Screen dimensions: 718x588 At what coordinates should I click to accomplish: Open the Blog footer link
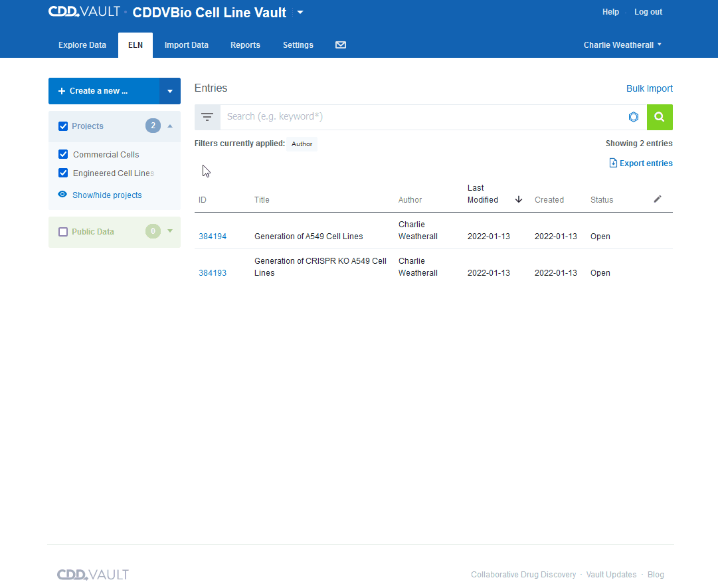click(656, 574)
